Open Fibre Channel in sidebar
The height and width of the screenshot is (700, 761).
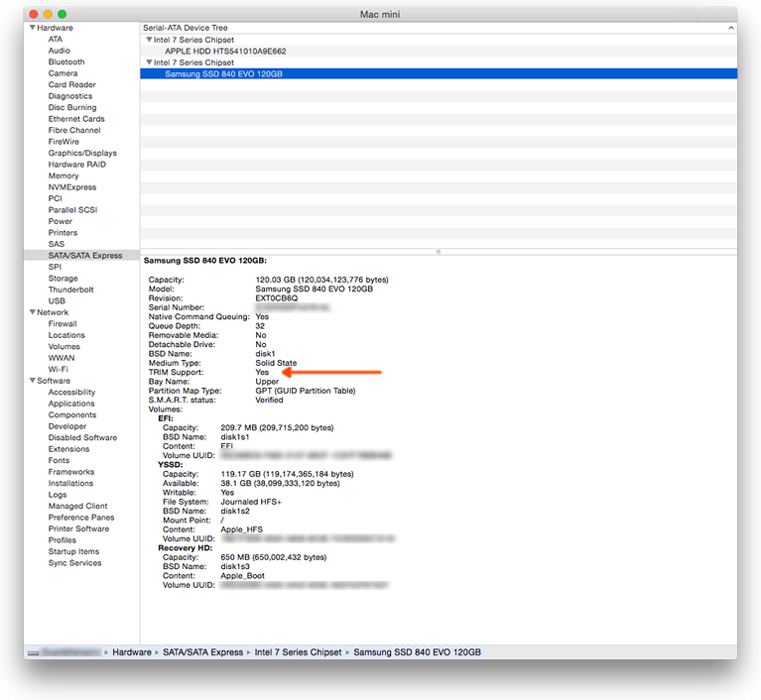[x=74, y=130]
